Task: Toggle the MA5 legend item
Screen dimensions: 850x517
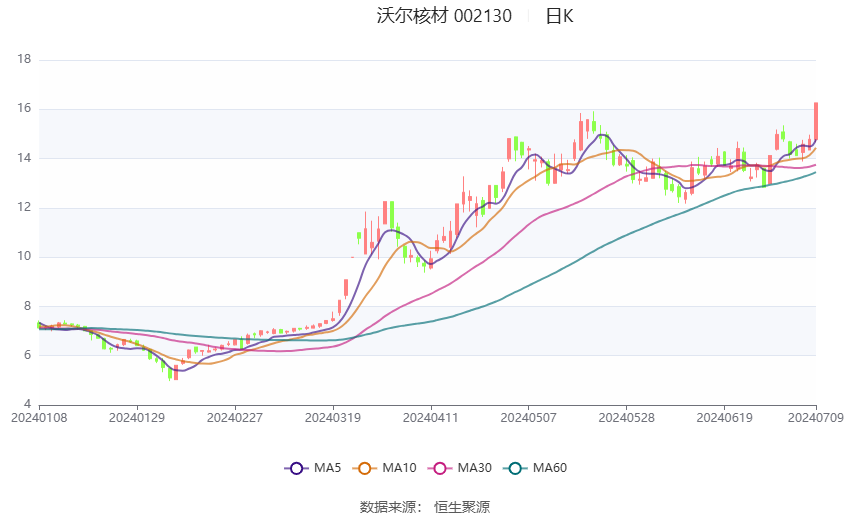Action: [313, 468]
